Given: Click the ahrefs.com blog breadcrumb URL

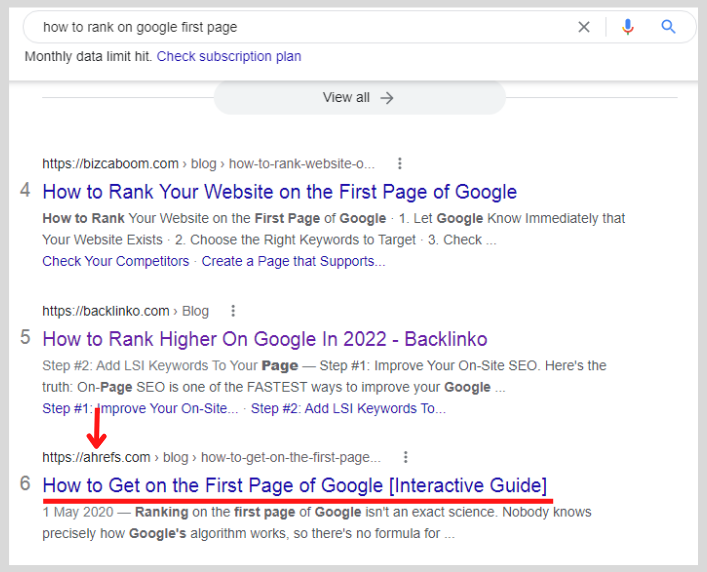Looking at the screenshot, I should tap(211, 457).
